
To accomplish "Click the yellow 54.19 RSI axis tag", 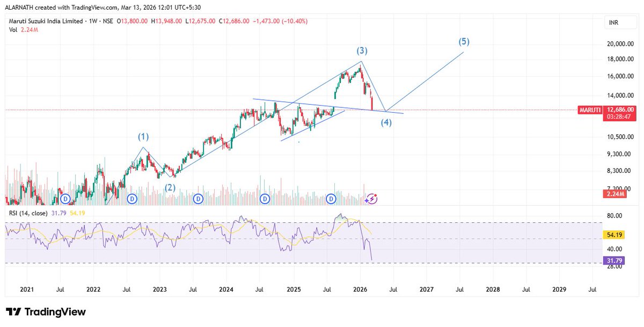I will pos(614,235).
